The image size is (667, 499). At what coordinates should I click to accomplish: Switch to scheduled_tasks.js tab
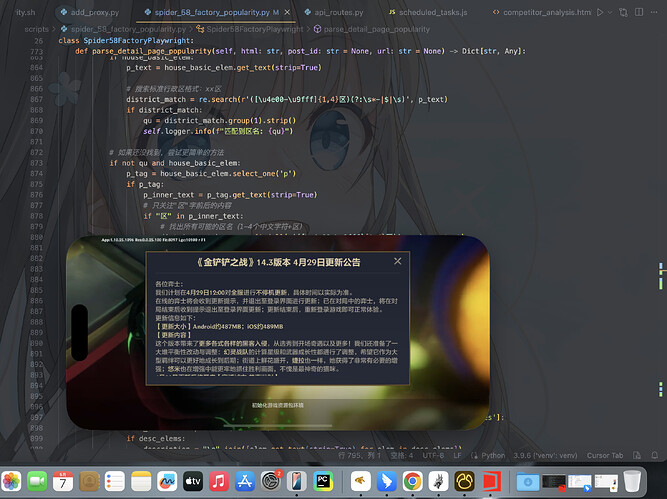(428, 12)
